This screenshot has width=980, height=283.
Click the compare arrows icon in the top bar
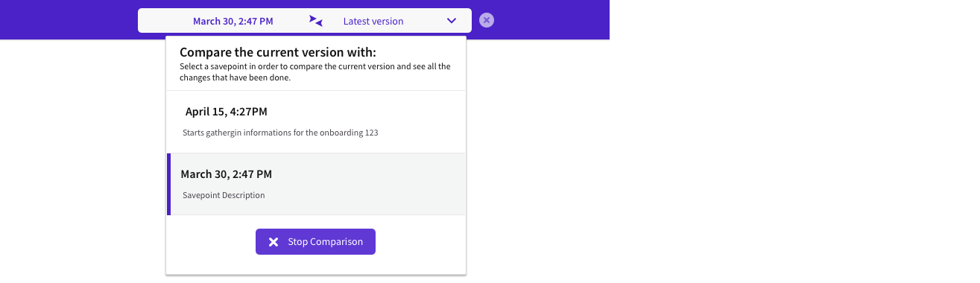(316, 21)
